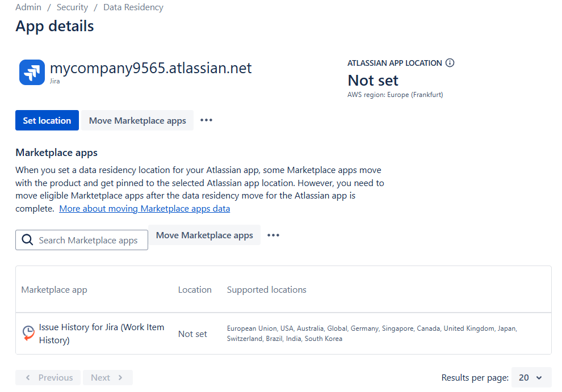Navigate to the Data Residency breadcrumb
Image resolution: width=562 pixels, height=392 pixels.
tap(133, 7)
